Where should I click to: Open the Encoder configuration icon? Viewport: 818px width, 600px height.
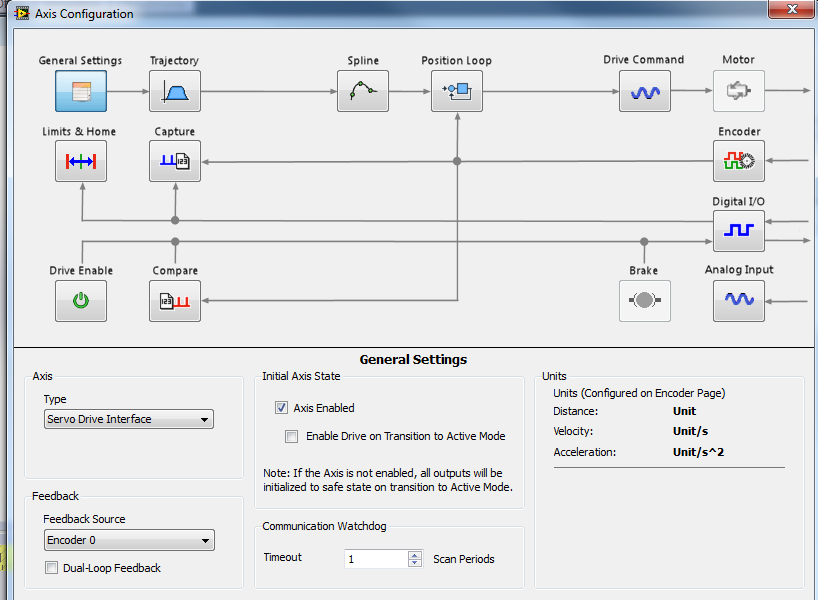click(738, 161)
